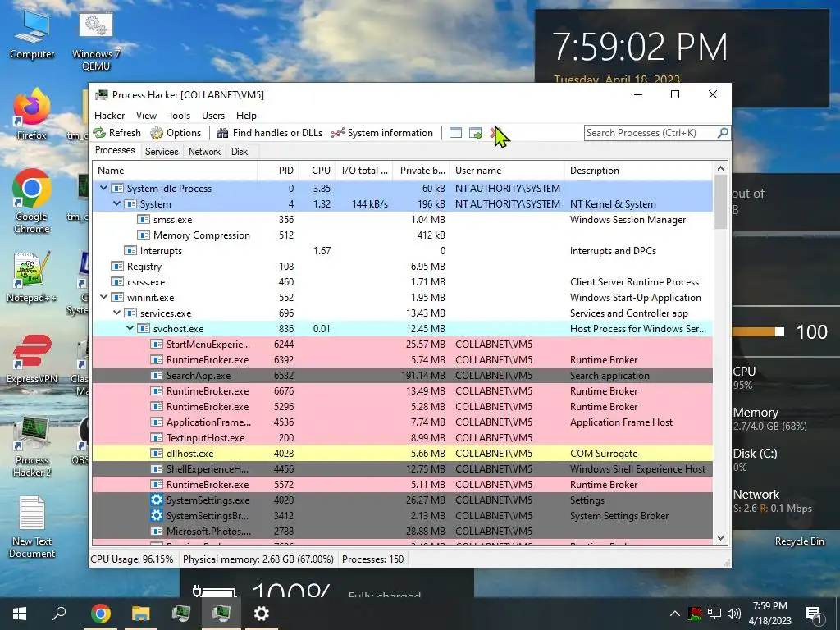Viewport: 840px width, 630px height.
Task: Sort by the Description column header
Action: [x=638, y=171]
